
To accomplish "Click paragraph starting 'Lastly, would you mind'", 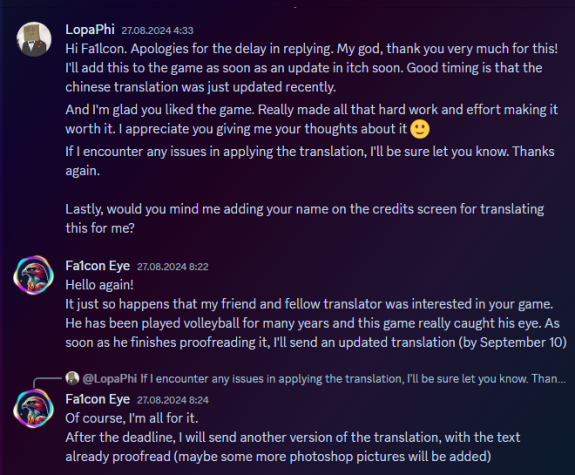I will pyautogui.click(x=305, y=218).
